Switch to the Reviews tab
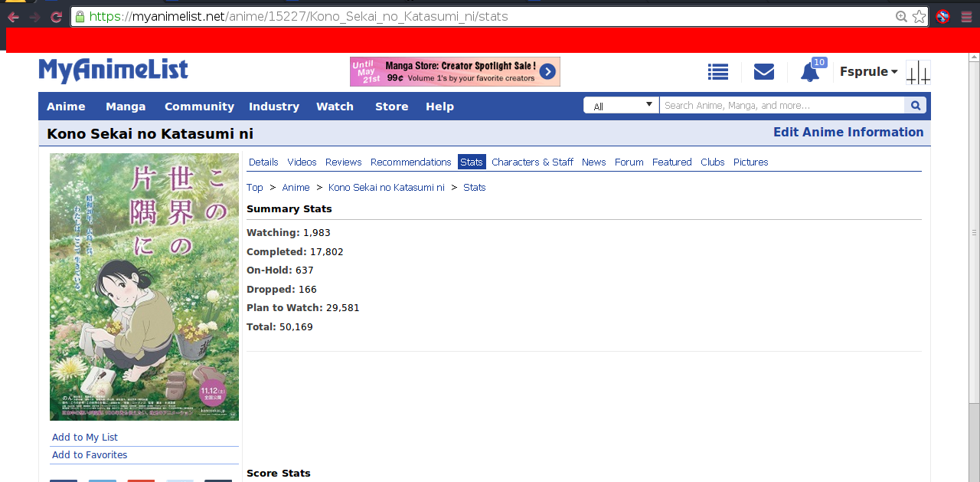This screenshot has width=980, height=482. tap(343, 162)
